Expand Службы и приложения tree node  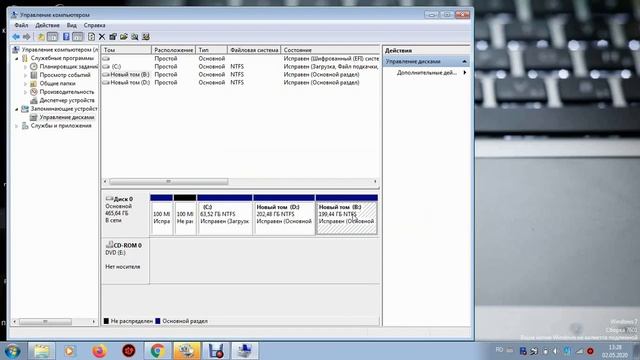[x=17, y=126]
